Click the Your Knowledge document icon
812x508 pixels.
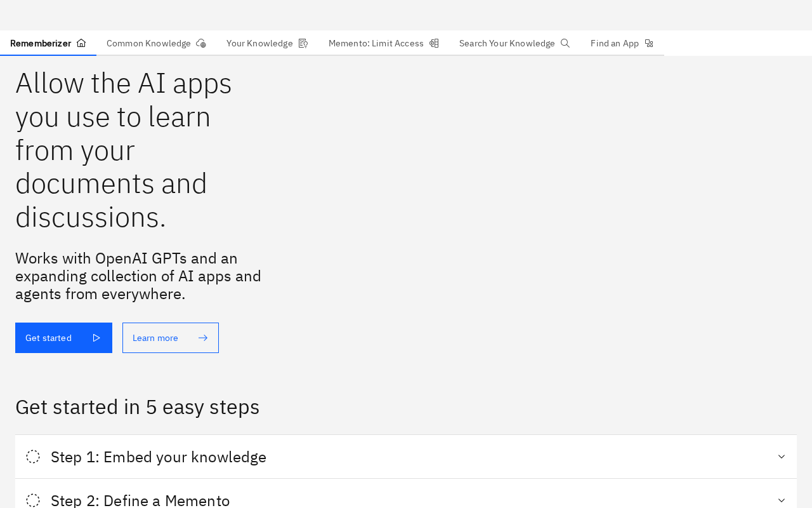click(x=303, y=43)
